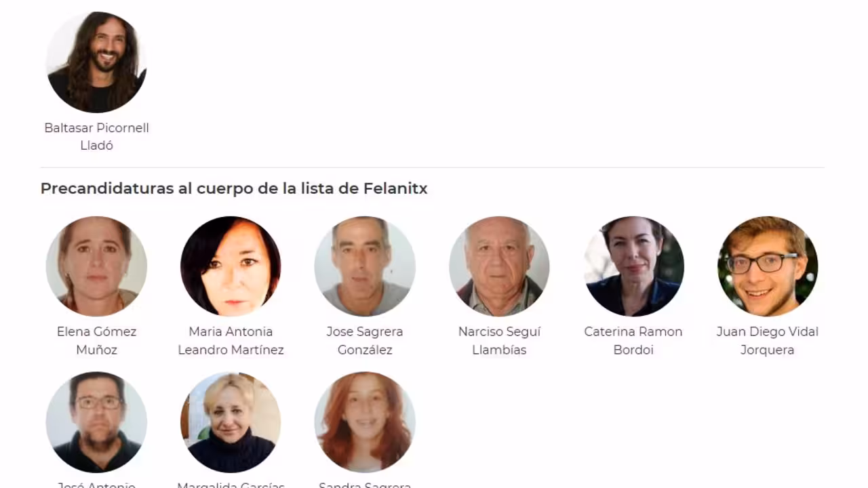This screenshot has height=488, width=868.
Task: Click the Precandidaturas al cuerpo de Felanitx heading
Action: tap(234, 188)
